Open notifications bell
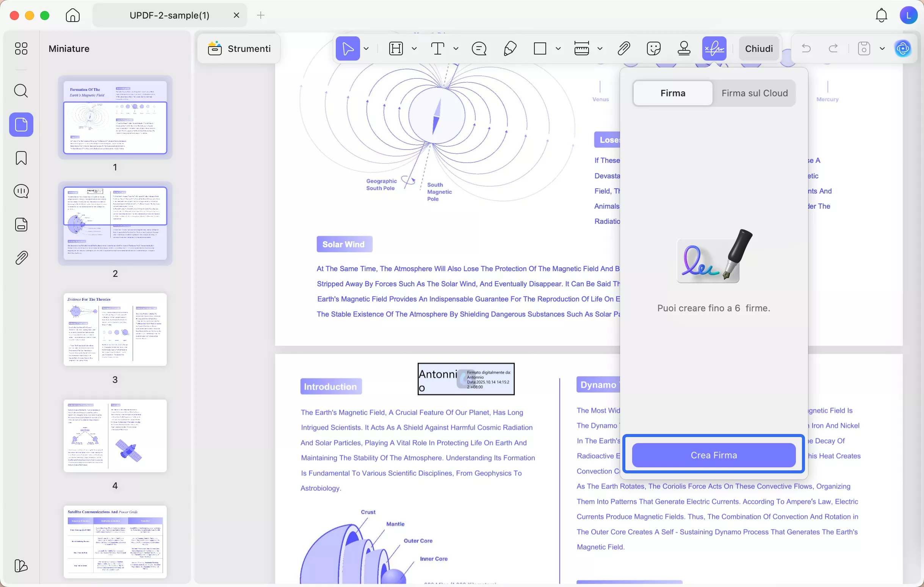 [x=882, y=15]
